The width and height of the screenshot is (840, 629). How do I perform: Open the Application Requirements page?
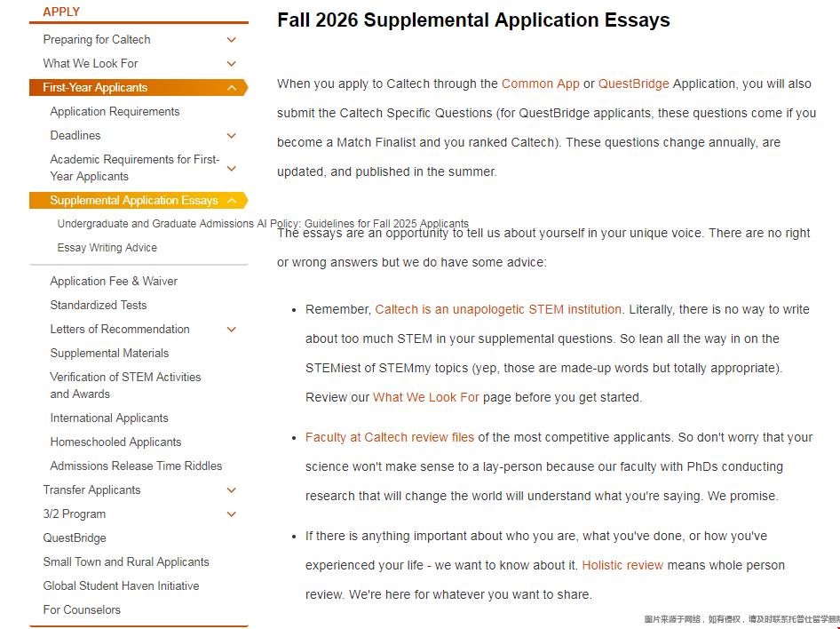115,112
